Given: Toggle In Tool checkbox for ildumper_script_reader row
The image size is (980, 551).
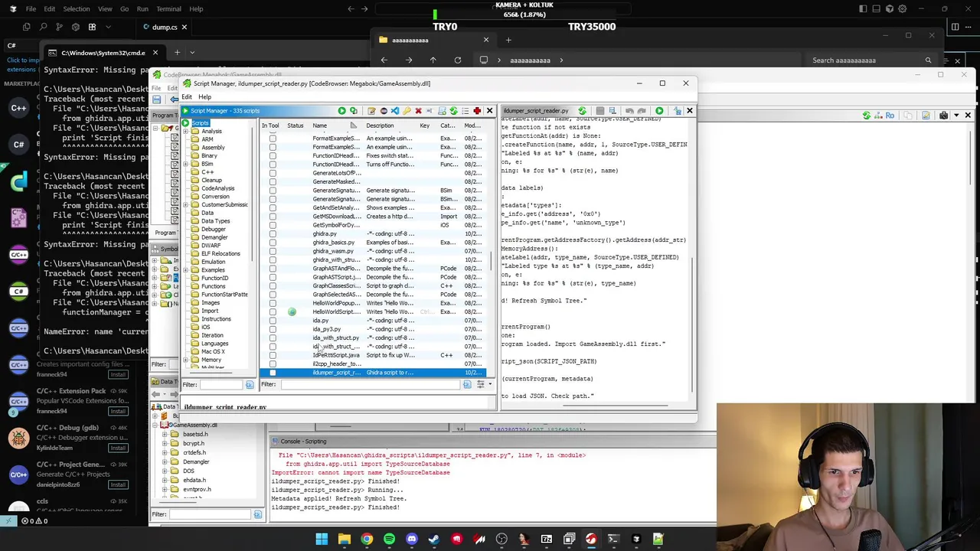Looking at the screenshot, I should tap(273, 373).
